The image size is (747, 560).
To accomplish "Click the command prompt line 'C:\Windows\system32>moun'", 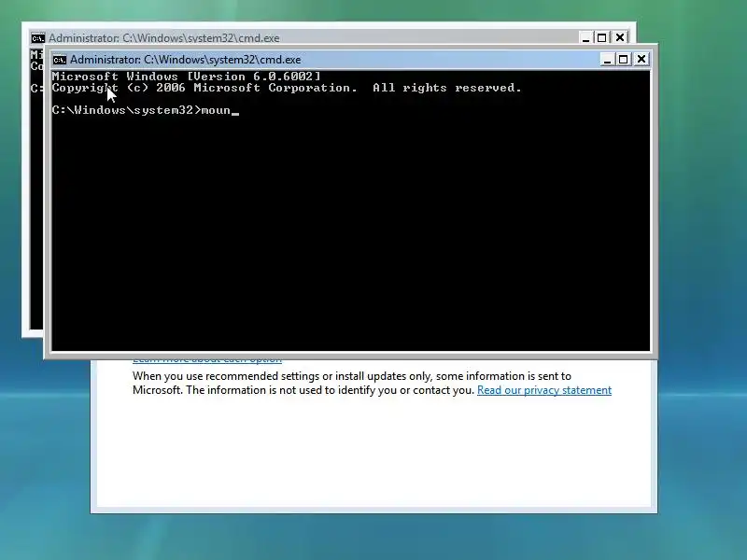I will point(146,110).
